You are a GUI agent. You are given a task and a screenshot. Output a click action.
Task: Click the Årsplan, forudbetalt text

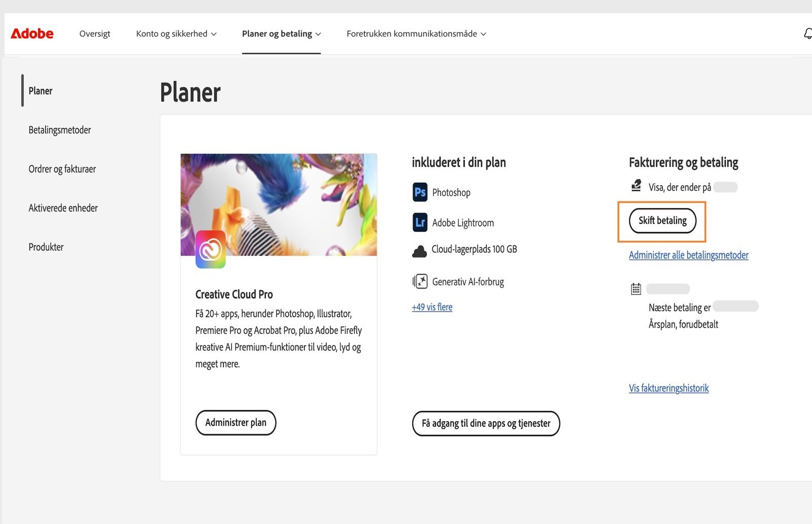point(683,324)
